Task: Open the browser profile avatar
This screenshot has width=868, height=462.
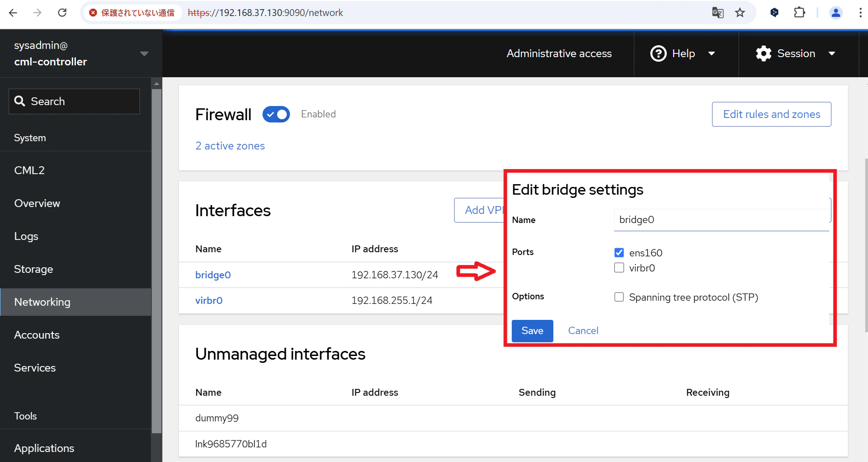Action: (836, 13)
